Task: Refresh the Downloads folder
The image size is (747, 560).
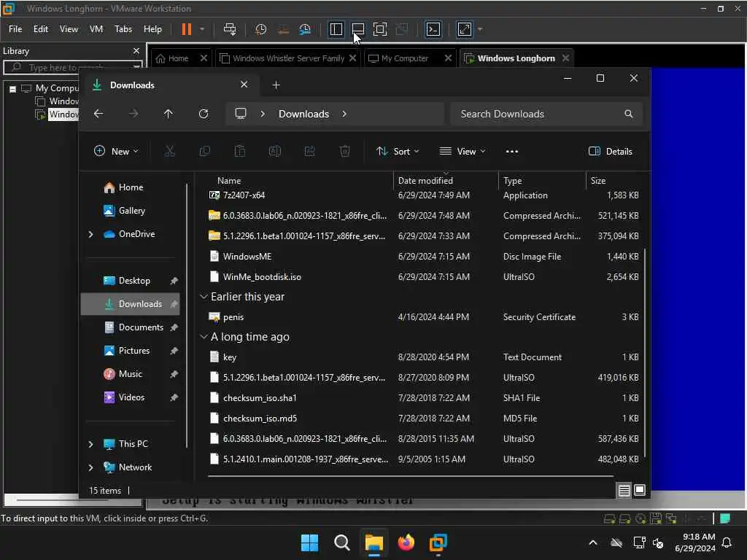Action: pos(204,114)
